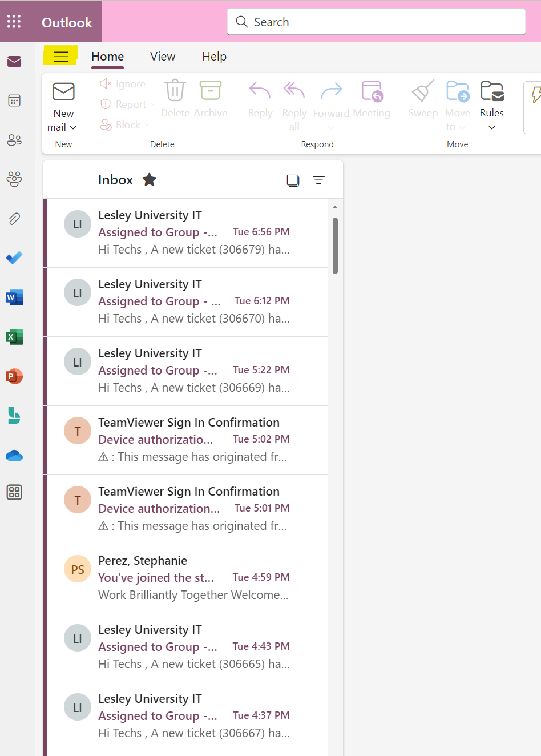This screenshot has height=756, width=541.
Task: Click the LI avatar on Tue 6:56 PM email
Action: pyautogui.click(x=78, y=224)
